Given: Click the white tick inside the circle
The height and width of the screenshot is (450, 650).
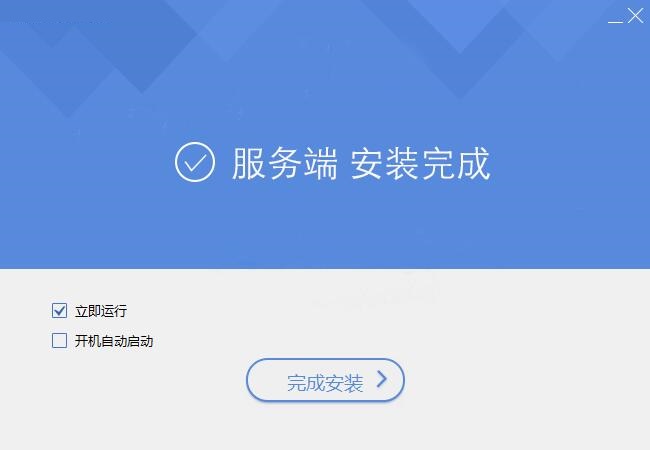Looking at the screenshot, I should [195, 163].
